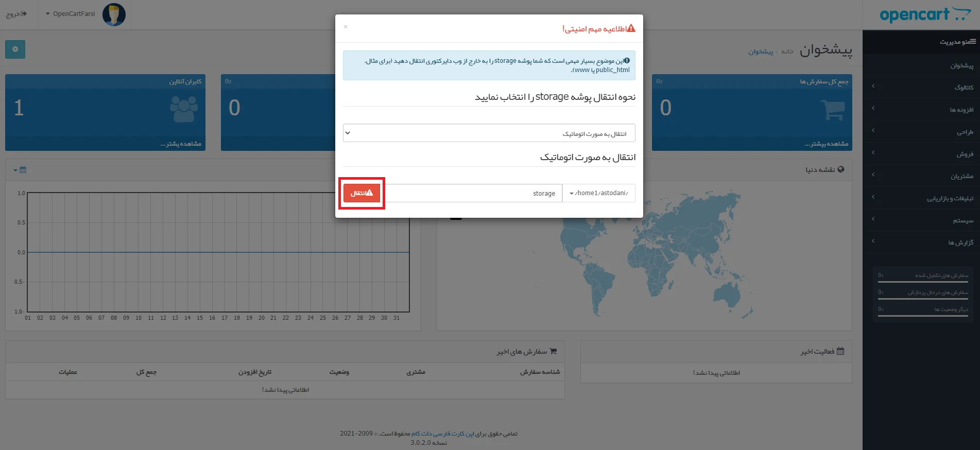Image resolution: width=980 pixels, height=450 pixels.
Task: Click the info icon in the blue alert
Action: pyautogui.click(x=627, y=60)
